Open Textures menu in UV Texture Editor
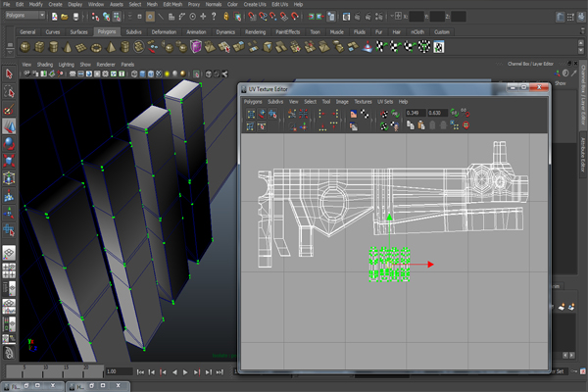 363,102
